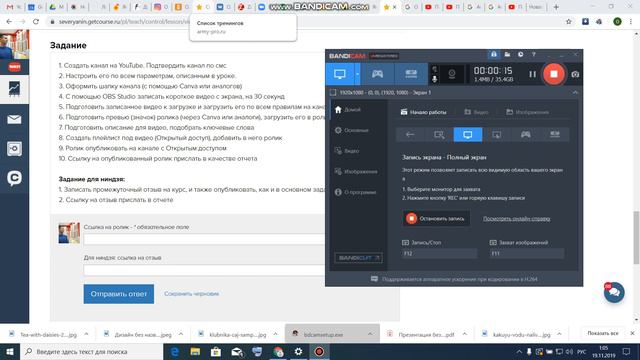
Task: Open the screen mode dropdown arrow
Action: click(x=357, y=74)
